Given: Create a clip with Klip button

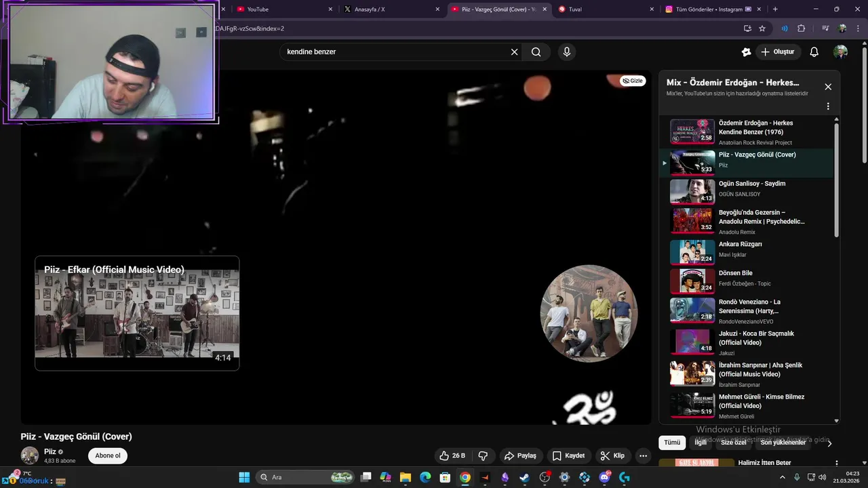Looking at the screenshot, I should click(612, 455).
